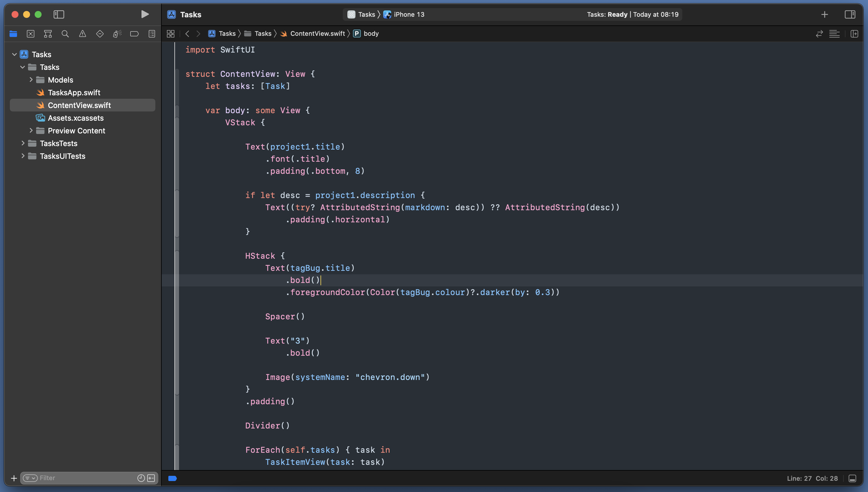Open Xcode Tasks menu bar item
Viewport: 868px width, 492px height.
(x=190, y=14)
